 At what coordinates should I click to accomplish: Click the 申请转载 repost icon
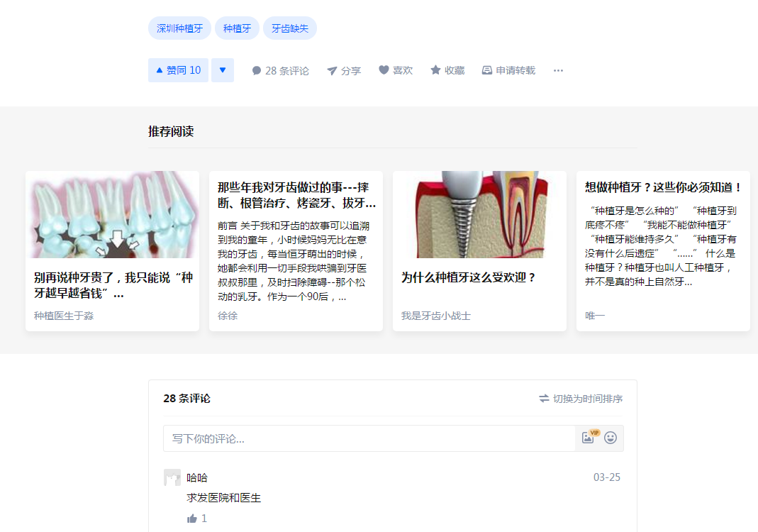click(x=487, y=70)
